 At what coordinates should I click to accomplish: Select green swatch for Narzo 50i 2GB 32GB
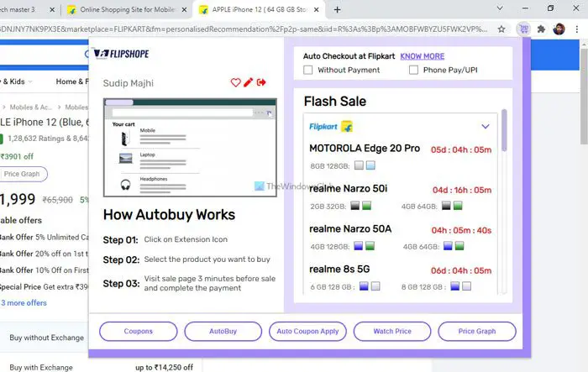(366, 206)
